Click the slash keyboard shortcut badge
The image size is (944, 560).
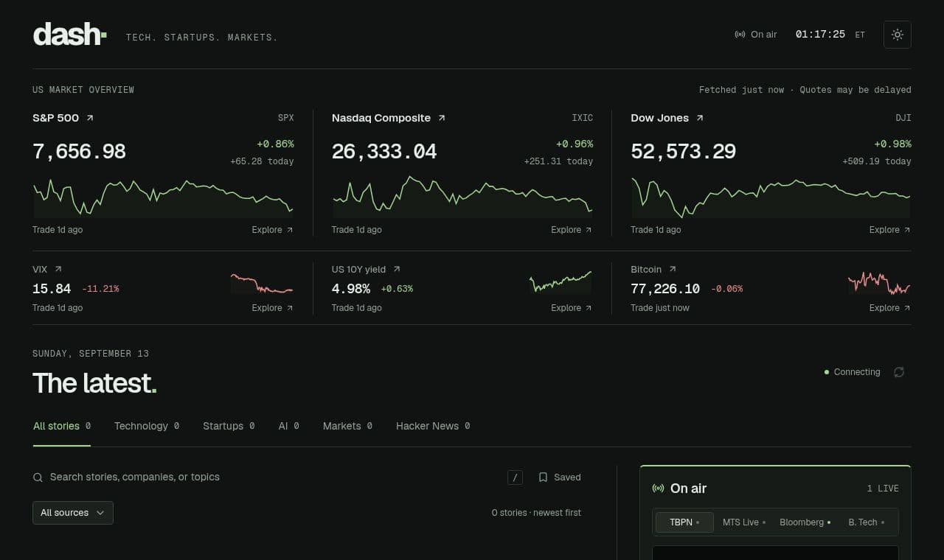pyautogui.click(x=515, y=477)
